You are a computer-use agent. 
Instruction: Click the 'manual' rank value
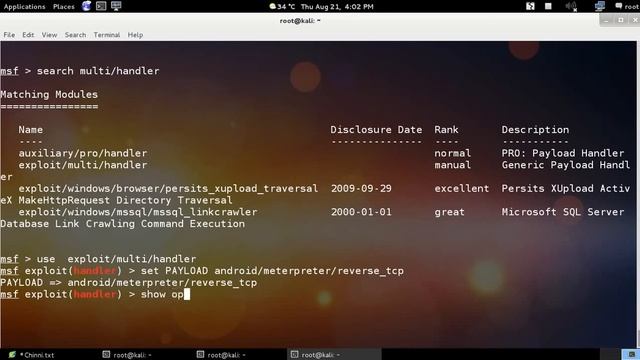click(x=452, y=165)
